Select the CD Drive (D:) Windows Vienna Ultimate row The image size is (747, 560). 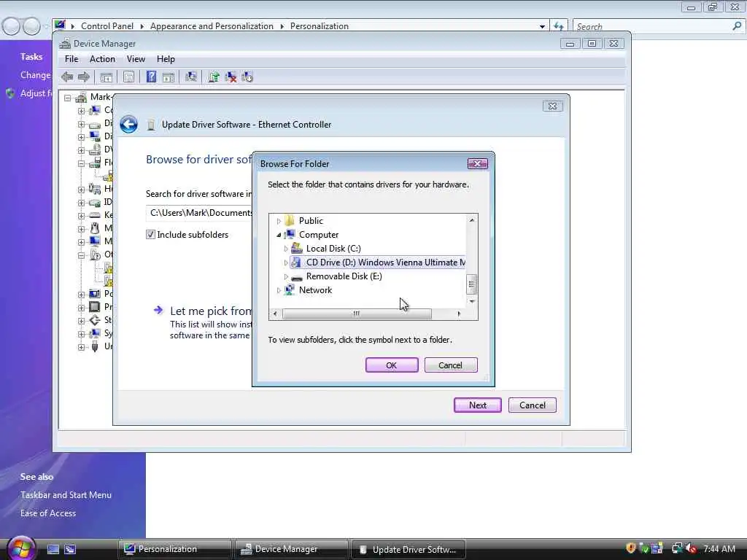tap(378, 262)
